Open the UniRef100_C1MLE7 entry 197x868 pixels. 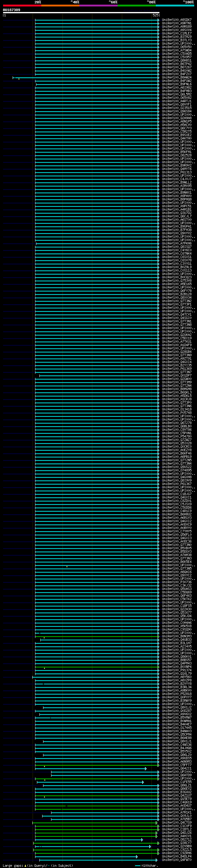pos(176,33)
